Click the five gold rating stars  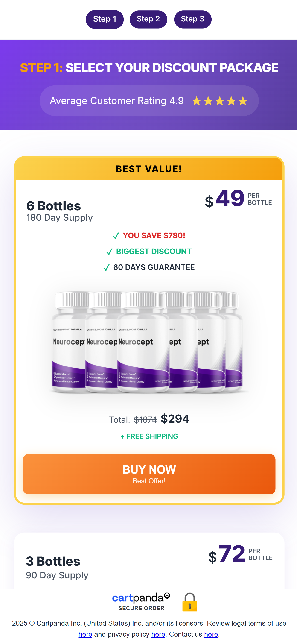(x=220, y=101)
